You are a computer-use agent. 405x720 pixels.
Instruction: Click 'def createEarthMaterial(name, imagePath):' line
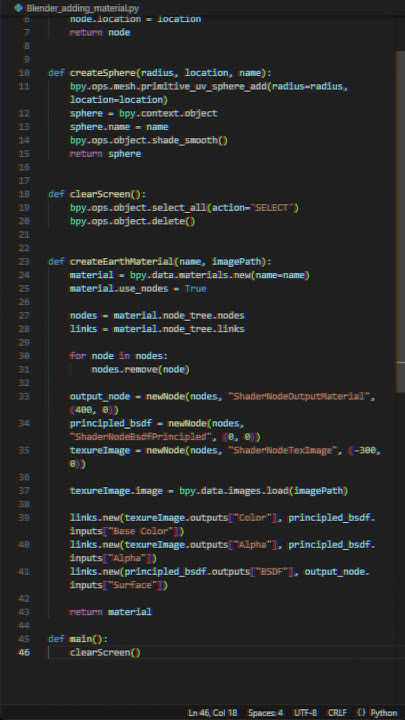pos(160,262)
